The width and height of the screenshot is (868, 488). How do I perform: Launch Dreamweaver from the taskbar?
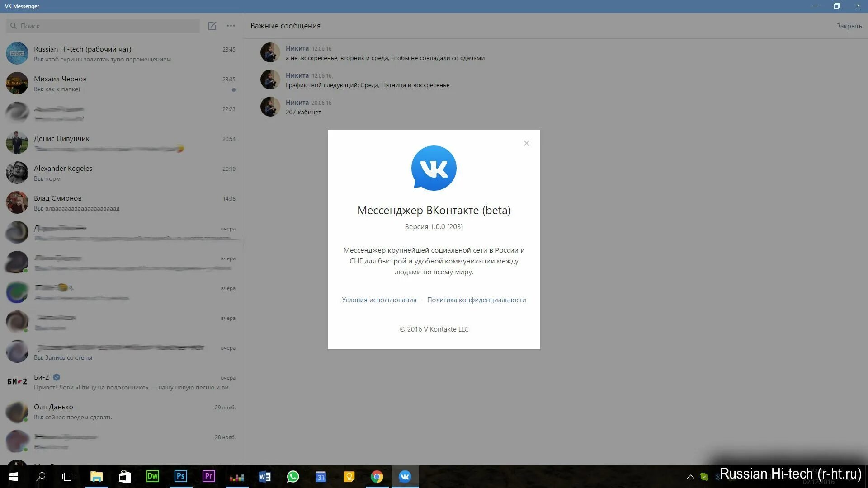point(152,476)
